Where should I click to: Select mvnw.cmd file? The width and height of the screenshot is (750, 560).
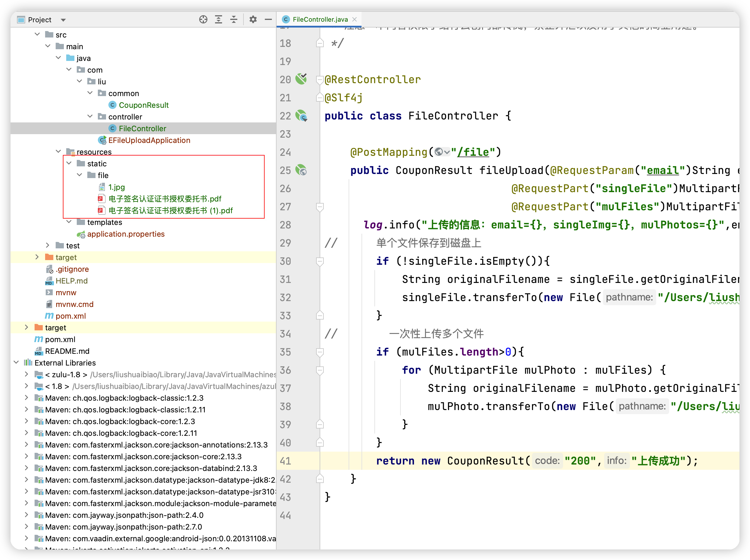74,304
